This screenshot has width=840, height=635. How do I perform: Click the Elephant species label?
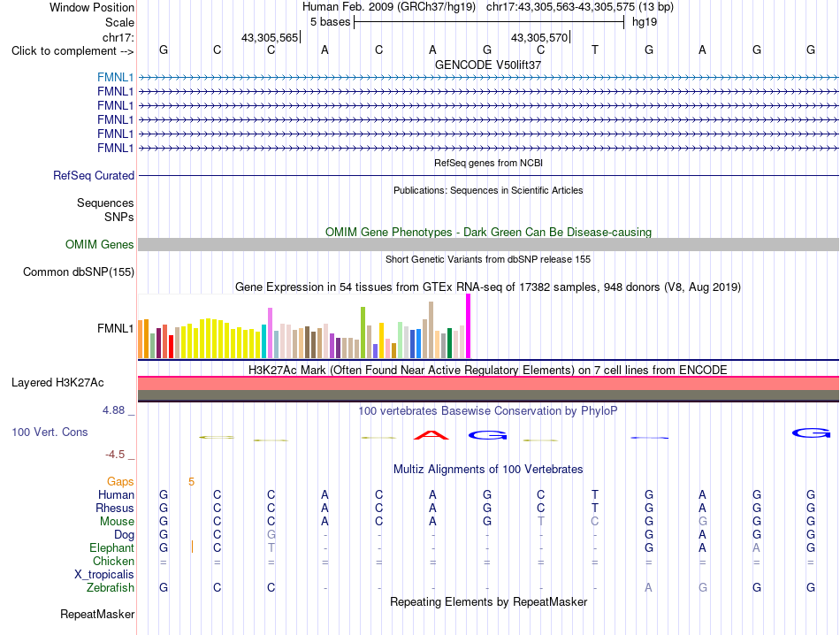click(111, 547)
